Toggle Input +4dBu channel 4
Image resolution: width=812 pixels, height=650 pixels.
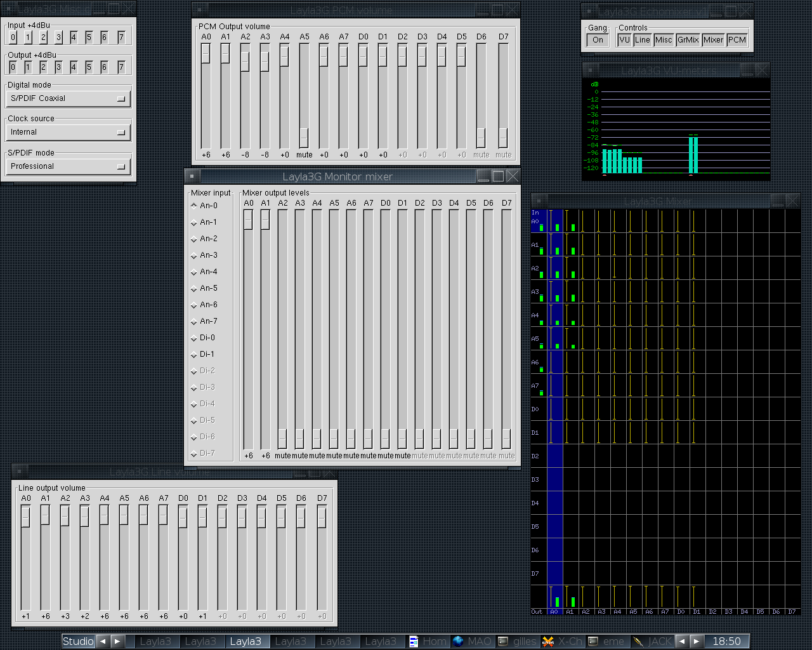(x=74, y=37)
